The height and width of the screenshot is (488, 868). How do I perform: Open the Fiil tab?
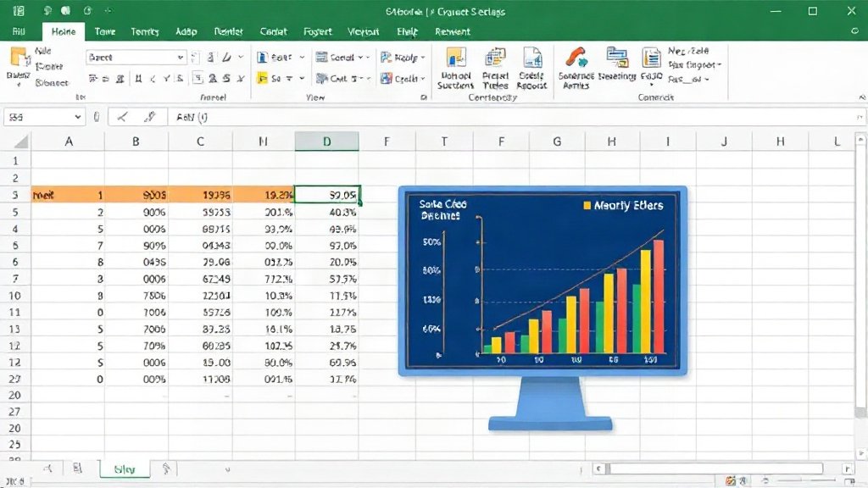[x=19, y=31]
